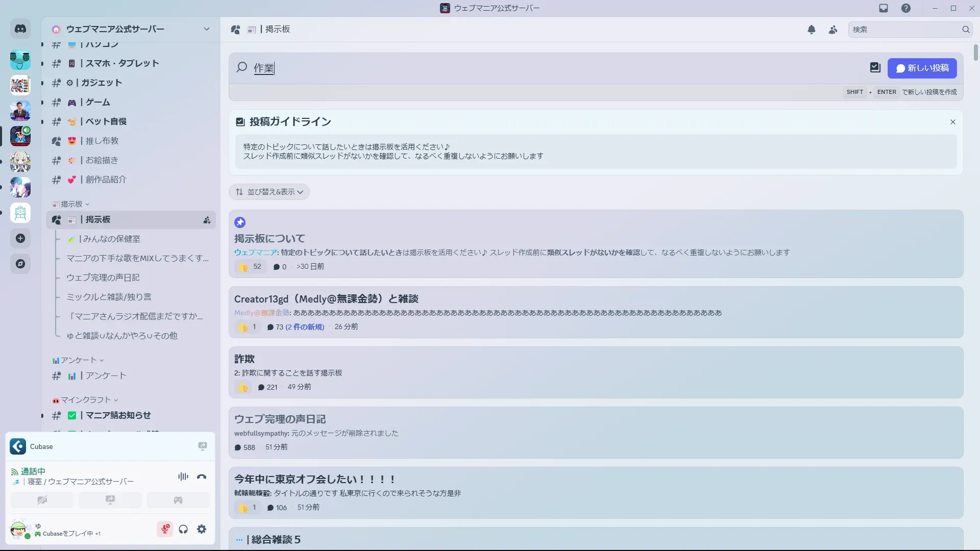Toggle headphone deafen
This screenshot has width=980, height=551.
183,529
